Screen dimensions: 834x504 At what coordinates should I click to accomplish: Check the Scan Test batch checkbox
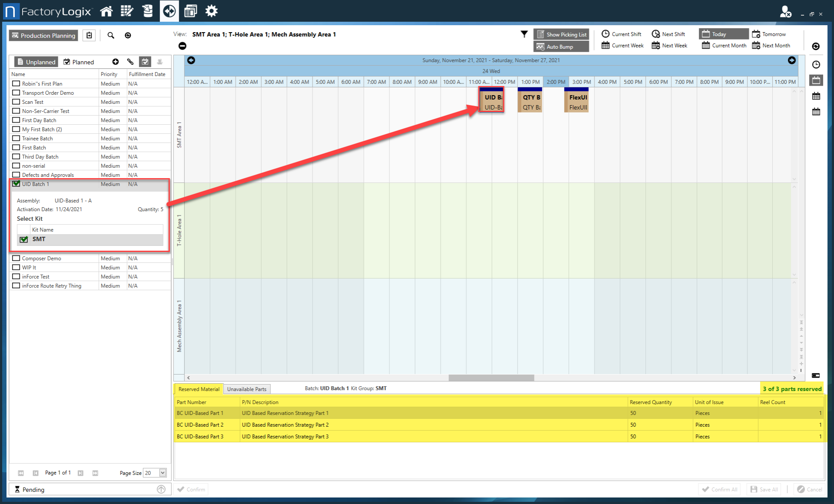(x=16, y=102)
